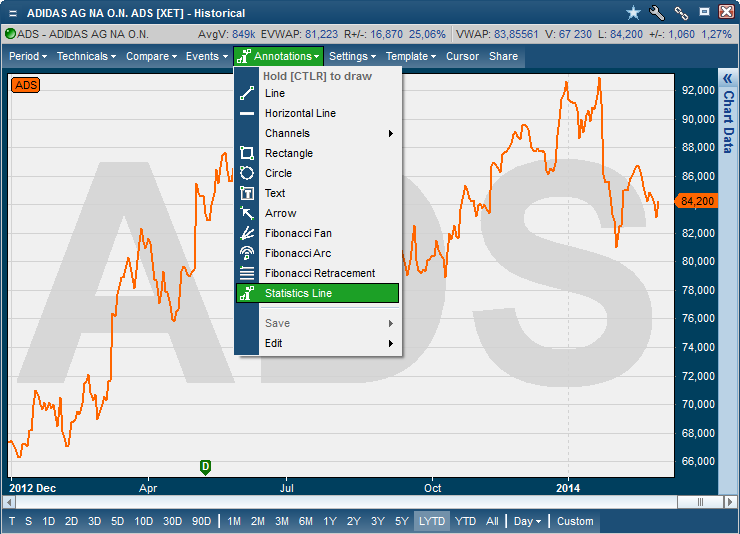Screen dimensions: 740x534
Task: Choose Rectangle menu entry
Action: coord(289,153)
